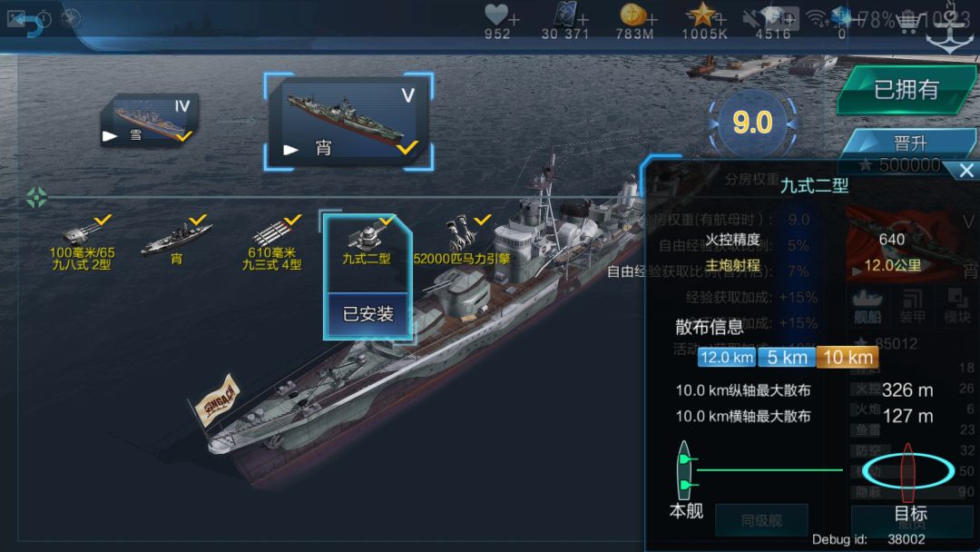Select the 九式二型 fire control module
Viewport: 980px width, 552px height.
[x=367, y=242]
